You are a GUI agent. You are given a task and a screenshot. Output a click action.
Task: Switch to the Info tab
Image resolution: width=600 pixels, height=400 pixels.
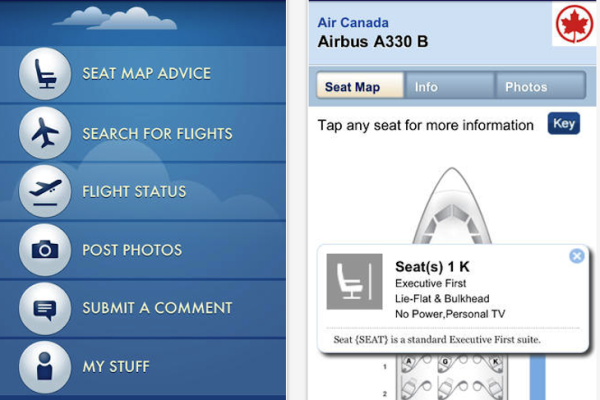(449, 86)
